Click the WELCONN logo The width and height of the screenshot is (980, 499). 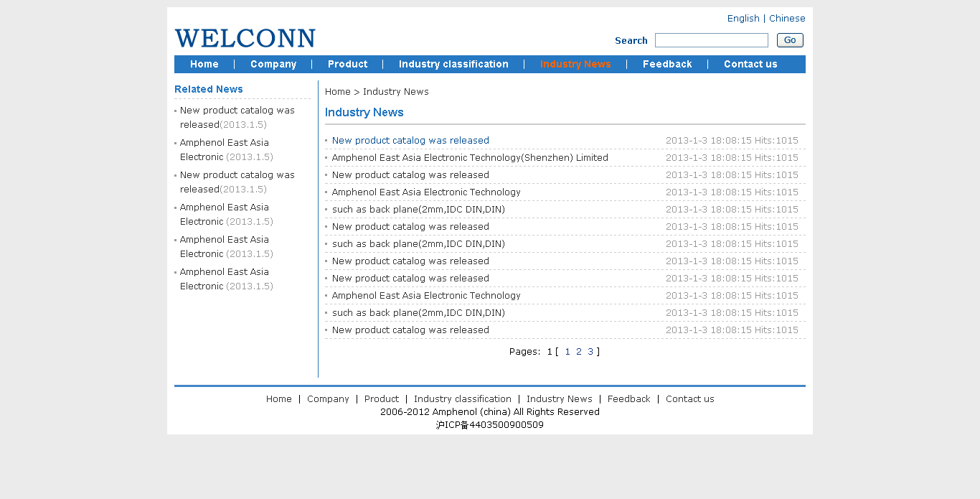click(245, 39)
